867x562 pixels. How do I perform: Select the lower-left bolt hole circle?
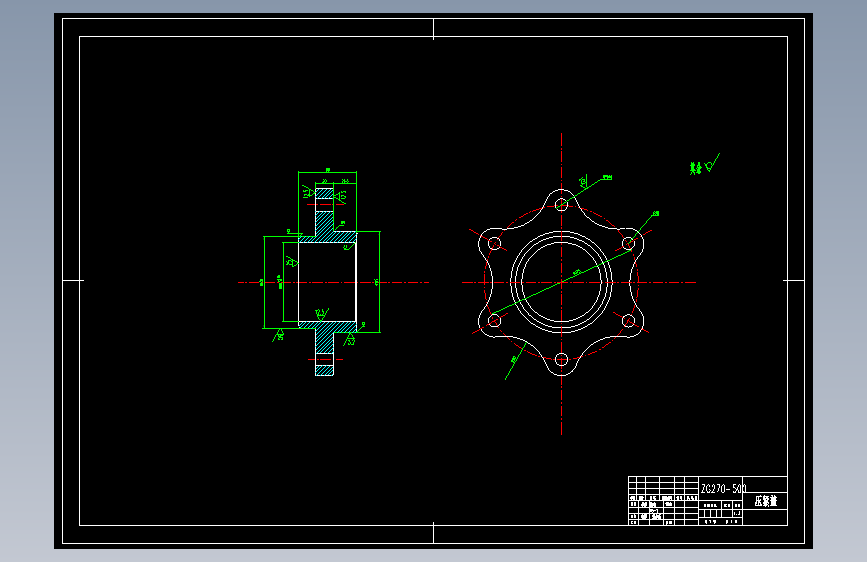click(494, 321)
